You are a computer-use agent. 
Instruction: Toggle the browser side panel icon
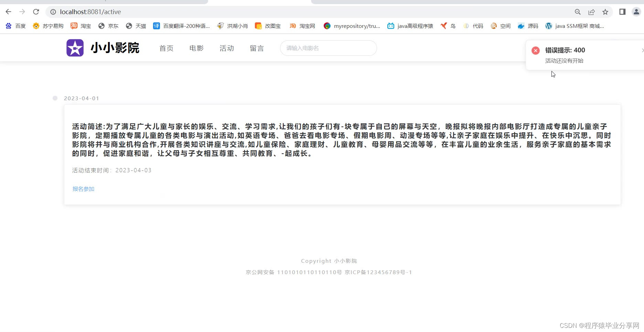[x=622, y=12]
